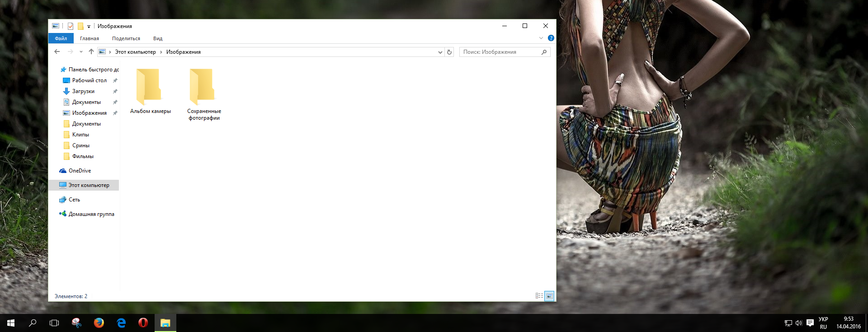868x332 pixels.
Task: Select the Альбом камеры folder
Action: pos(150,91)
